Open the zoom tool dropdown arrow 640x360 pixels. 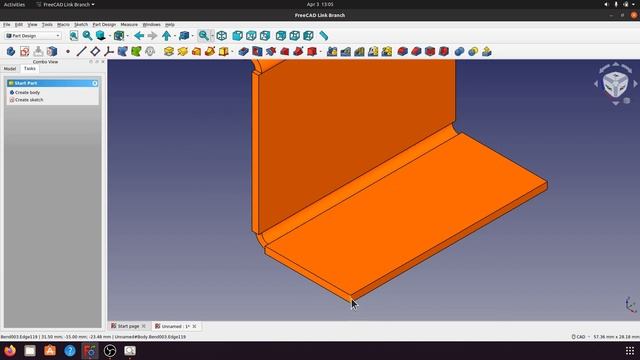[212, 36]
